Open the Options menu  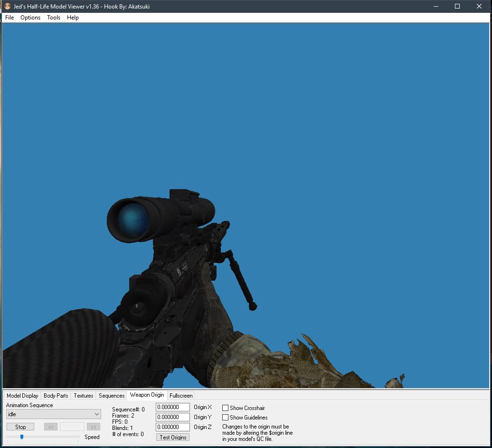(x=30, y=18)
